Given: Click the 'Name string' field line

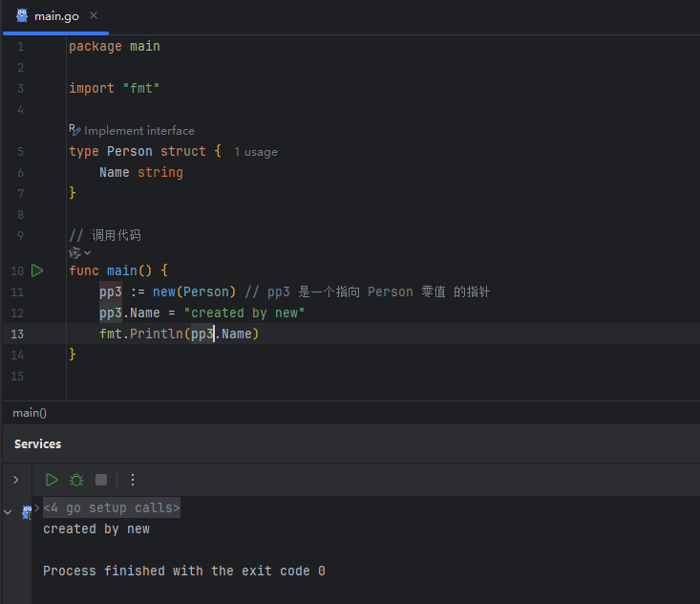Looking at the screenshot, I should pos(141,172).
